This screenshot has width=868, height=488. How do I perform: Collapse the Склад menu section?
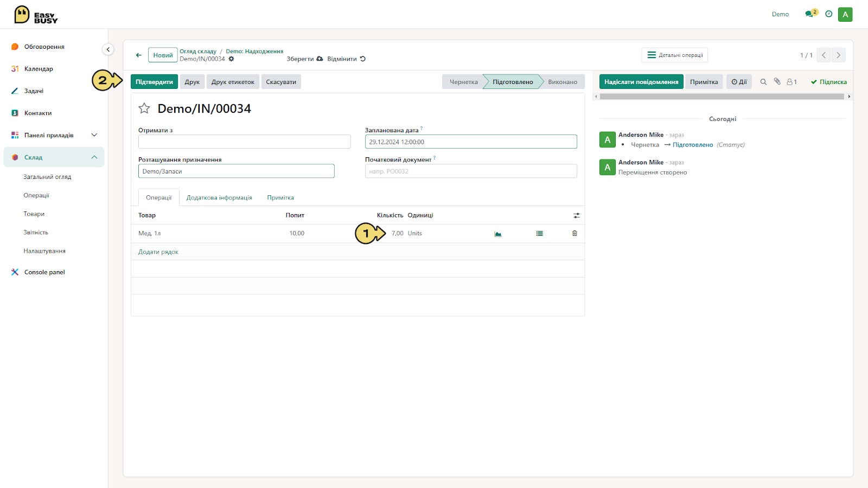click(x=94, y=157)
